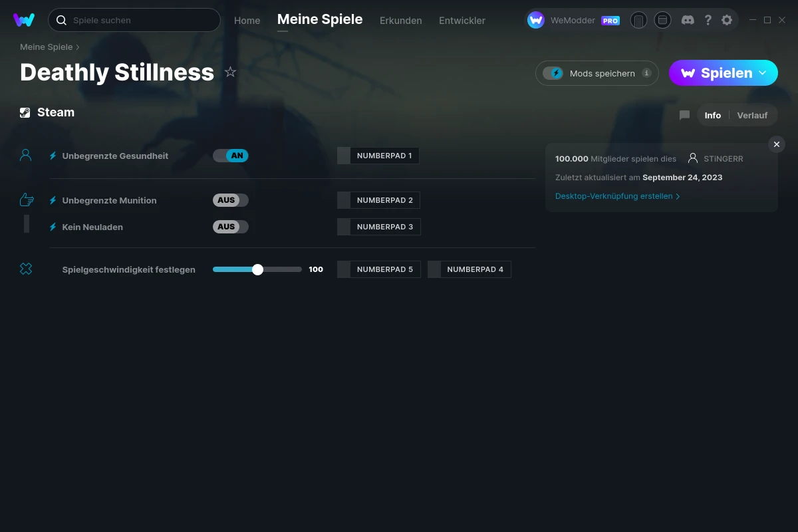Image resolution: width=798 pixels, height=532 pixels.
Task: Favorite Deathly Stillness with the star icon
Action: tap(230, 72)
